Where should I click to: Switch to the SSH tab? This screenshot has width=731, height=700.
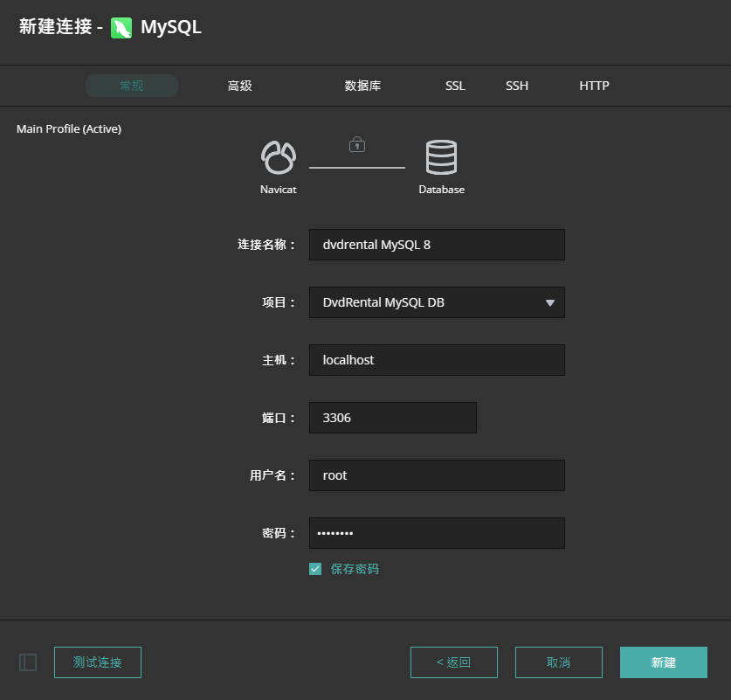517,86
